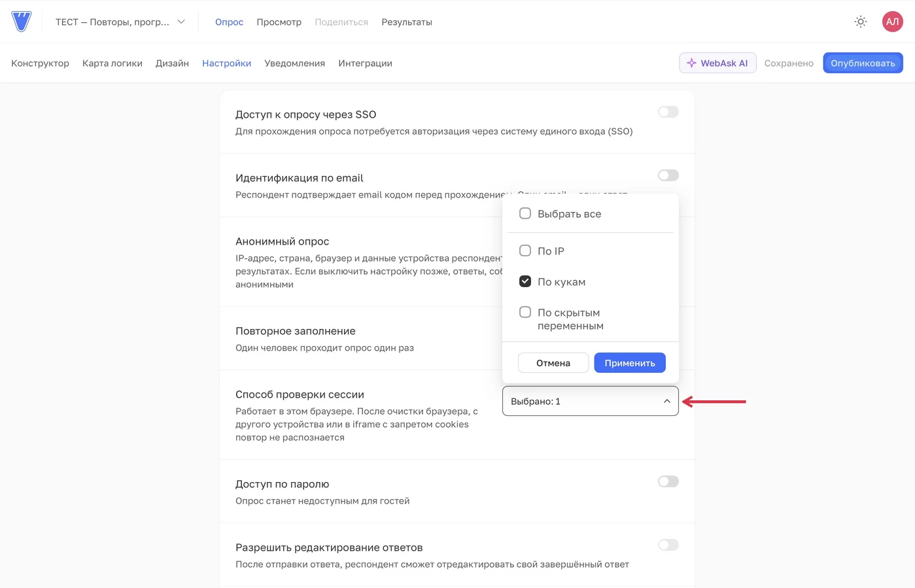Uncheck the По кукам checkbox
The height and width of the screenshot is (588, 915).
click(x=525, y=281)
